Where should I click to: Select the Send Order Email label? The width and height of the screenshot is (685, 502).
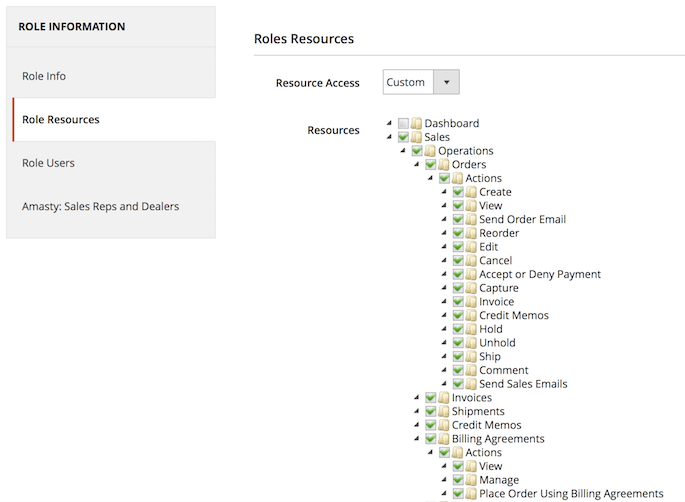click(523, 220)
